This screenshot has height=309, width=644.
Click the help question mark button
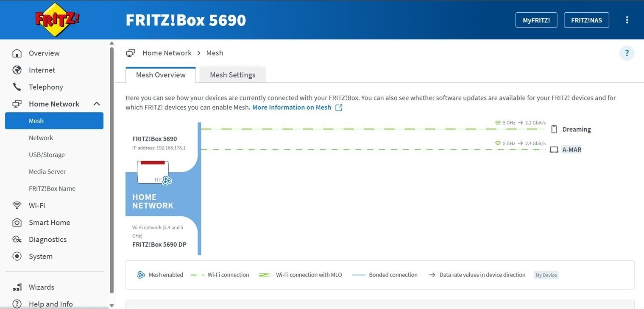627,53
